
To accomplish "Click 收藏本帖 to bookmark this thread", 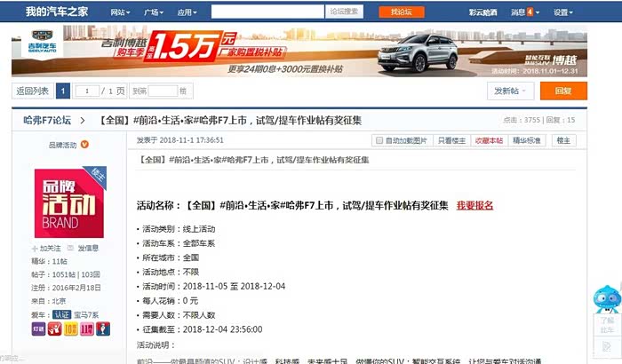I will (x=489, y=140).
